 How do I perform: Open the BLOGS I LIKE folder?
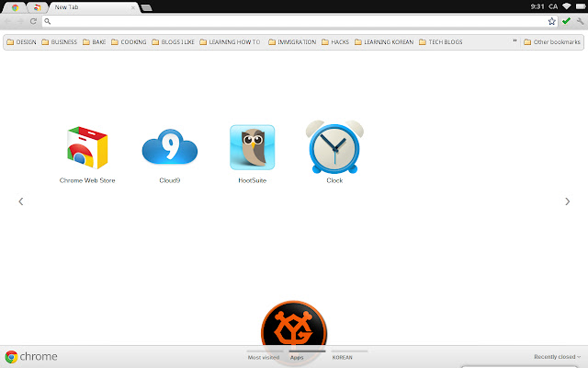(174, 42)
